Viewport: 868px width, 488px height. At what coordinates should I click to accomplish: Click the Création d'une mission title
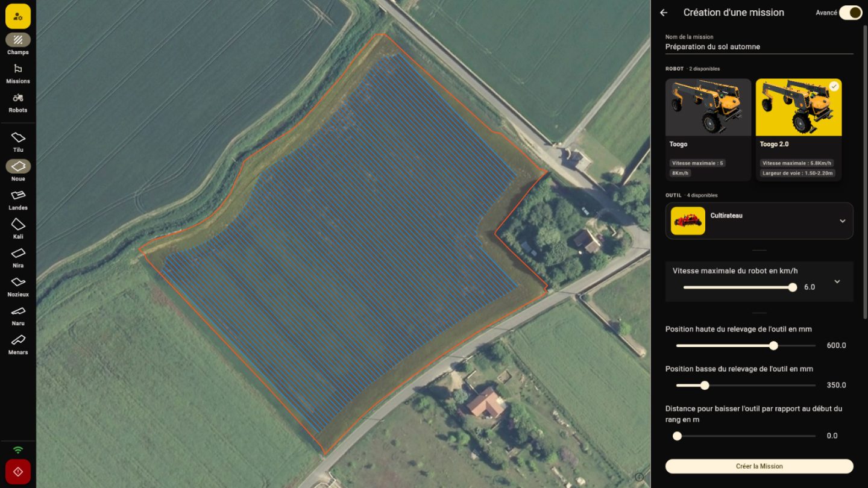click(x=734, y=13)
